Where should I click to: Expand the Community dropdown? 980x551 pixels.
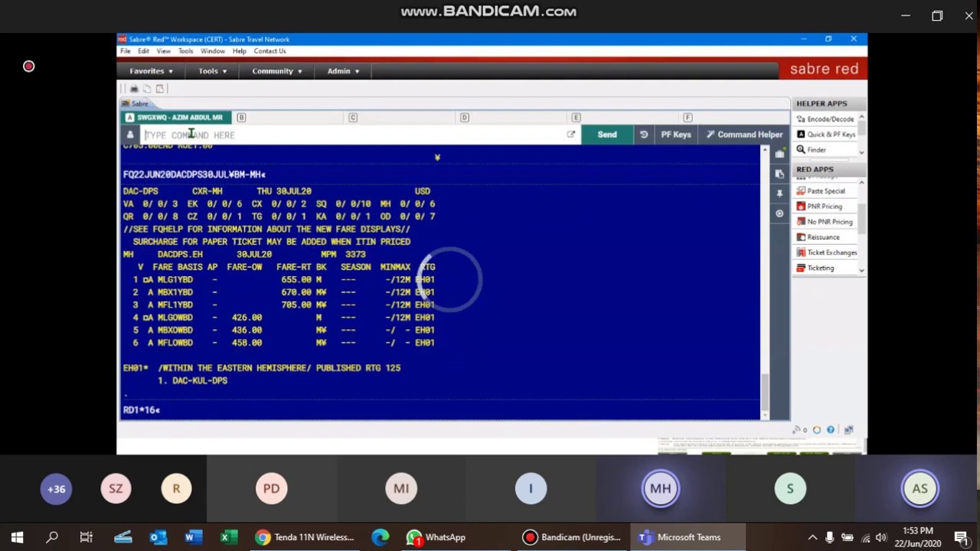(276, 71)
